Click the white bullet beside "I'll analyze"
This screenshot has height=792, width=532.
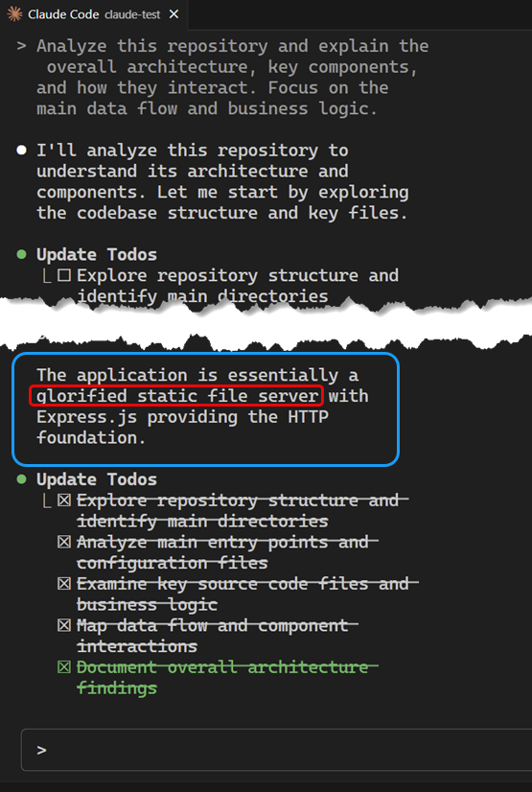[21, 150]
